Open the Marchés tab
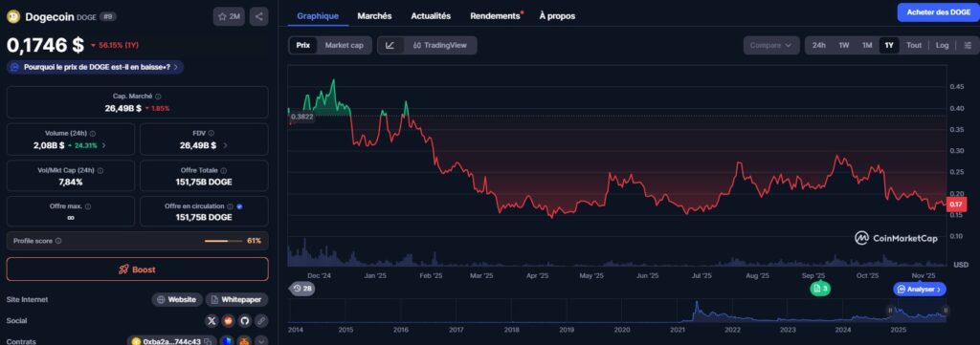 pos(374,15)
